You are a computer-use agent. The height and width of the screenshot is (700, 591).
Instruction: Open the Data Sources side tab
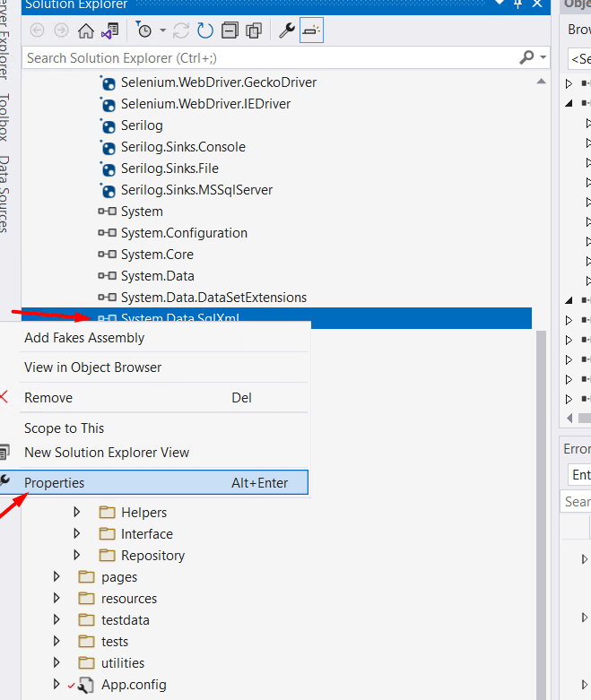pyautogui.click(x=4, y=194)
